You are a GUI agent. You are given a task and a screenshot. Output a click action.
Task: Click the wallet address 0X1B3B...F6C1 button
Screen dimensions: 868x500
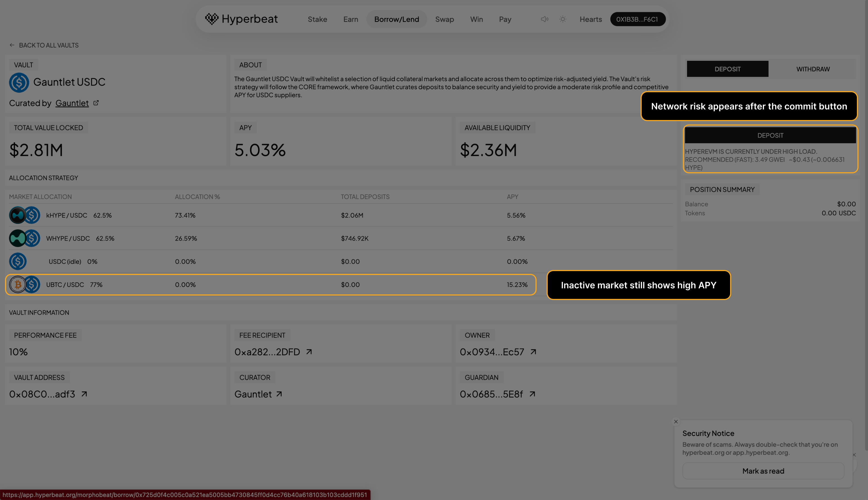(638, 19)
